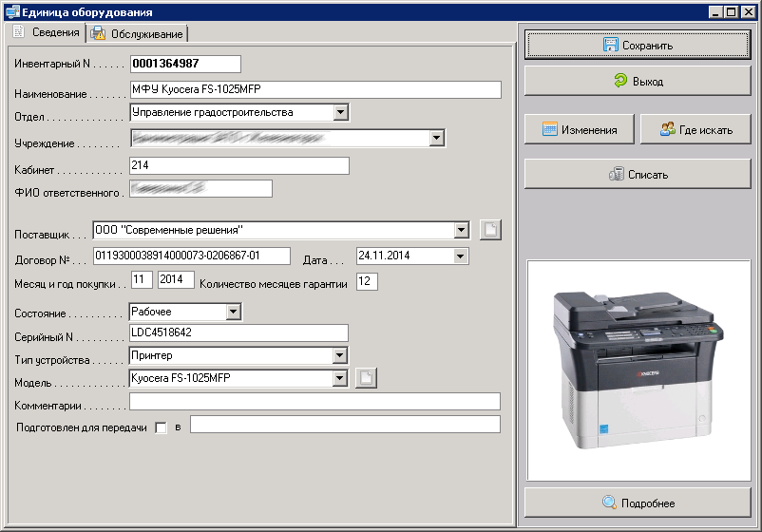762x532 pixels.
Task: Click the 'Количество месяцев гарантии' label
Action: 273,284
